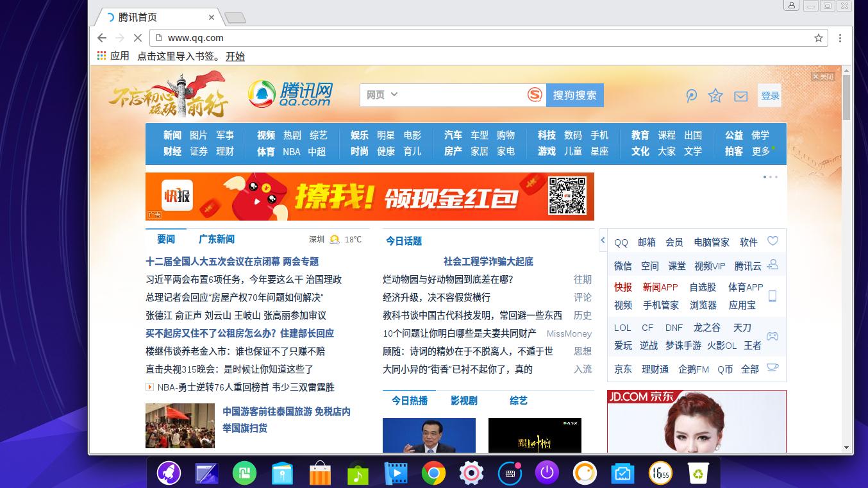Click the mobile phone icon in the right sidebar
The height and width of the screenshot is (488, 868).
[x=773, y=295]
